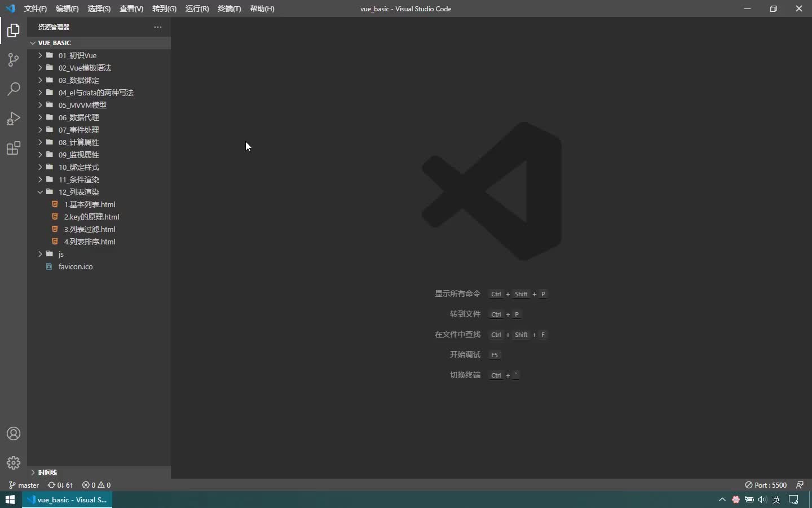Image resolution: width=812 pixels, height=508 pixels.
Task: Open the 帮助(H) menu
Action: [262, 8]
